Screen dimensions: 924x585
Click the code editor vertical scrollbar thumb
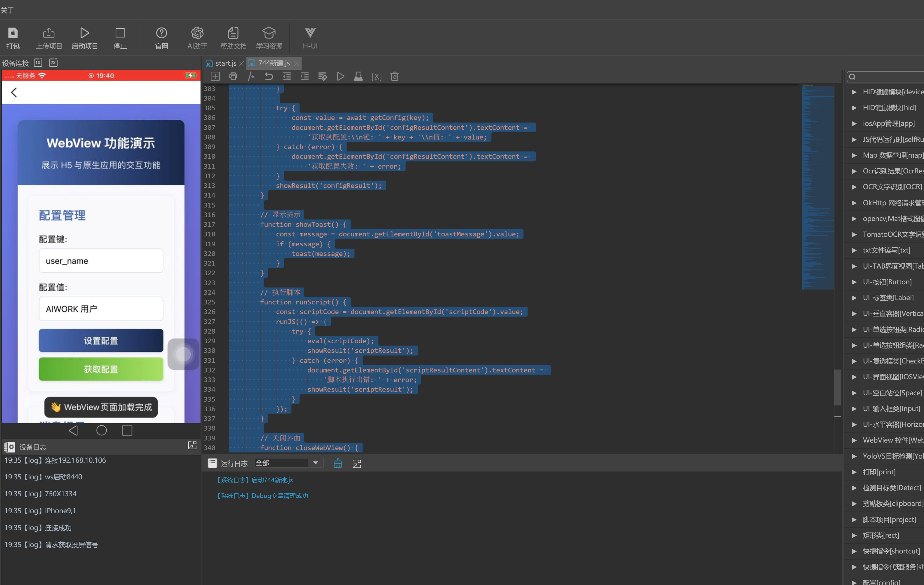(838, 387)
